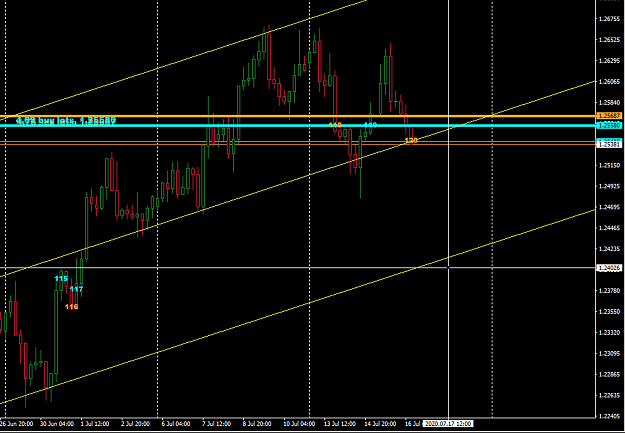The height and width of the screenshot is (433, 625).
Task: Click the orange 1.25687 price tag
Action: [609, 116]
